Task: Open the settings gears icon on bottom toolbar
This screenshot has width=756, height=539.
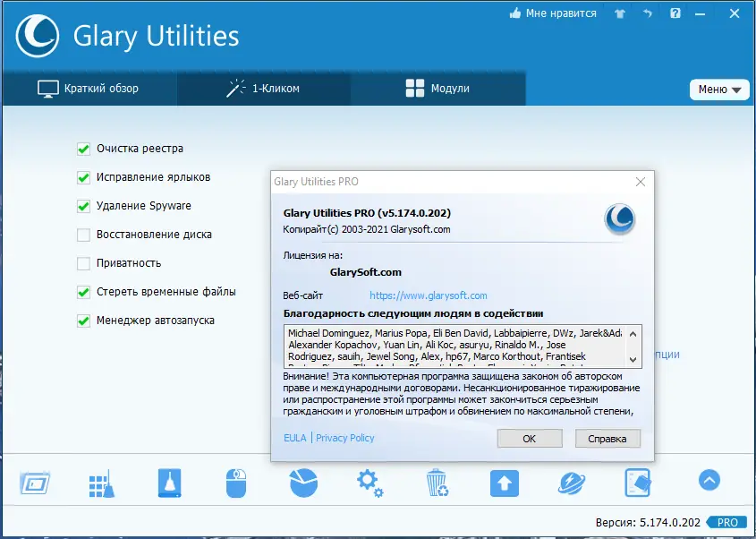Action: (x=370, y=482)
